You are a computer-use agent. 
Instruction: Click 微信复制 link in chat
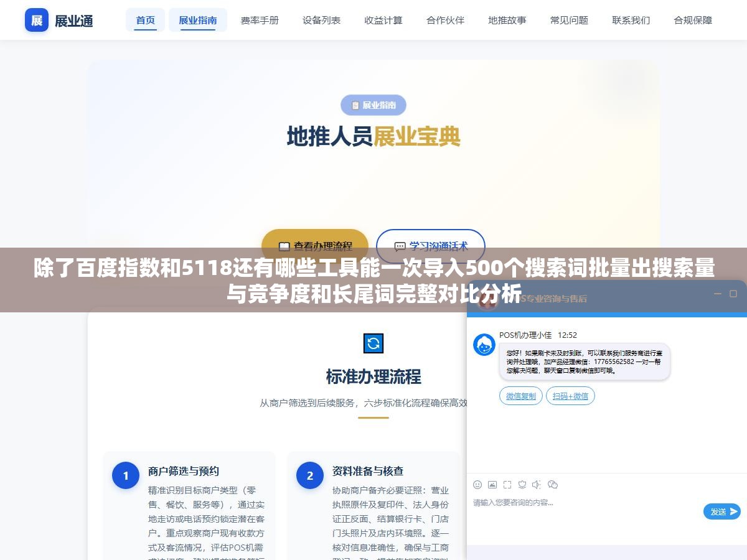[521, 396]
